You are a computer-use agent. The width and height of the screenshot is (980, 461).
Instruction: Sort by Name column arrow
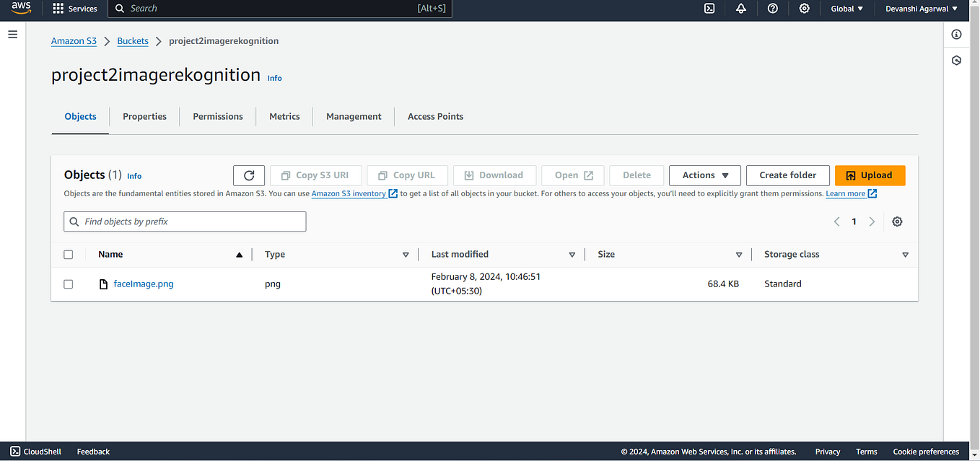coord(239,255)
